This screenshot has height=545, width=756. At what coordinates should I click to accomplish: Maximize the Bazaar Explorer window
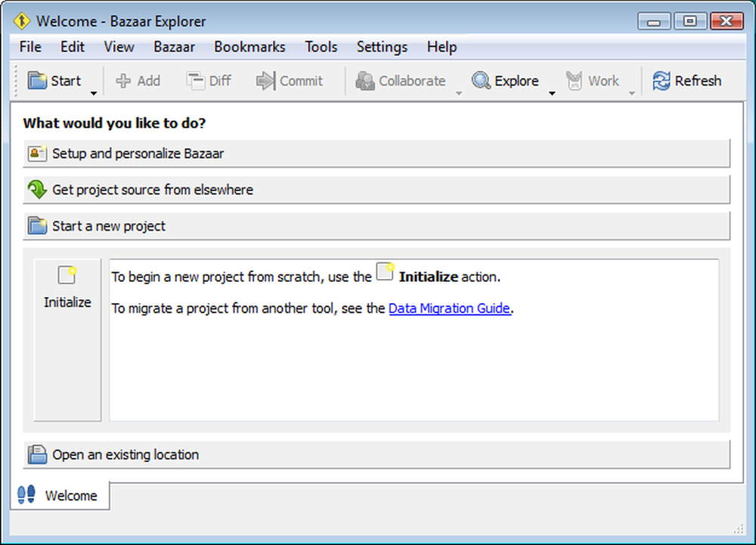(x=690, y=21)
